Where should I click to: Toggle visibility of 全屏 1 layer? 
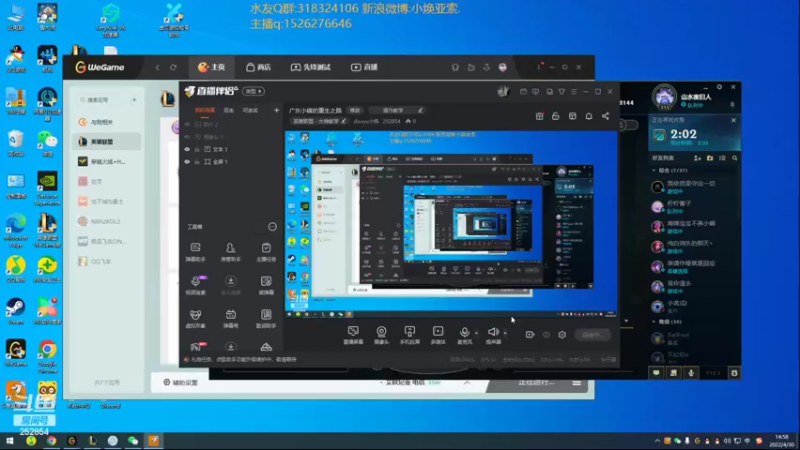(x=187, y=162)
